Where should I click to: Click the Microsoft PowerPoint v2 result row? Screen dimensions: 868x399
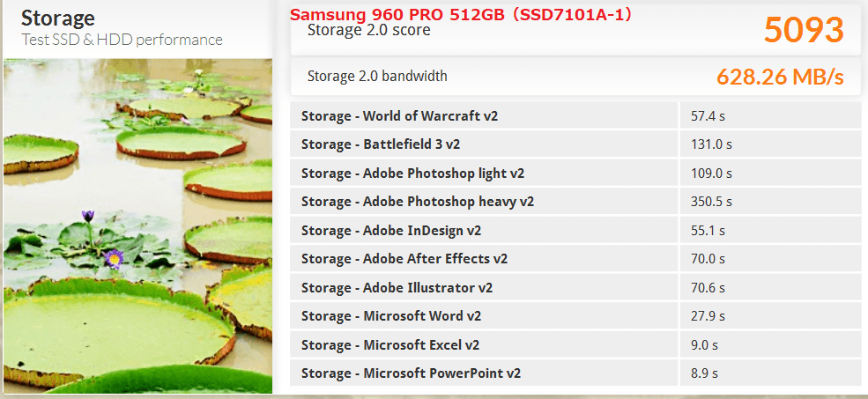575,373
